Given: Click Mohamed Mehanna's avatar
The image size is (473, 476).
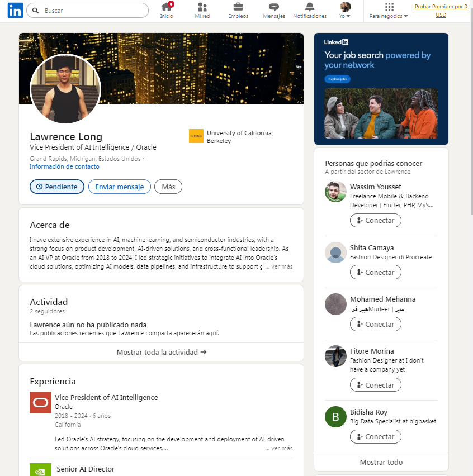Looking at the screenshot, I should (335, 304).
